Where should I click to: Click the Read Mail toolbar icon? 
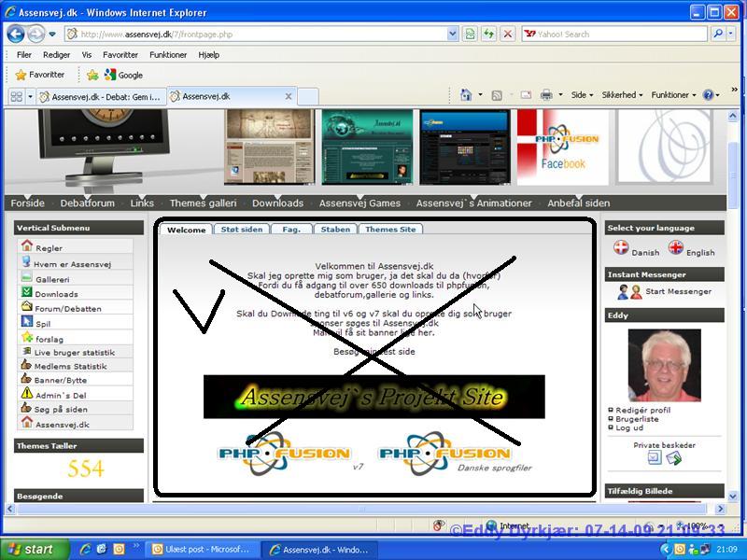coord(526,95)
